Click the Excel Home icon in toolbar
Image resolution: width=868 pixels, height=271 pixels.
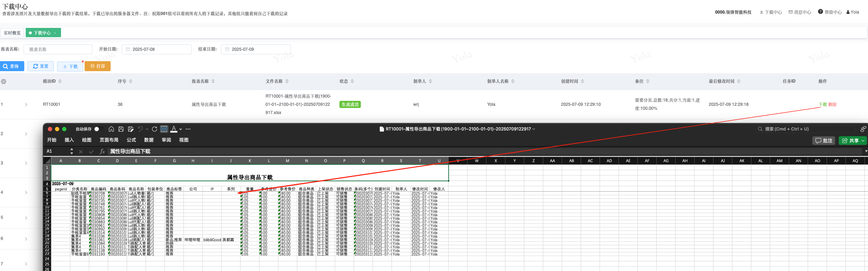pyautogui.click(x=111, y=129)
